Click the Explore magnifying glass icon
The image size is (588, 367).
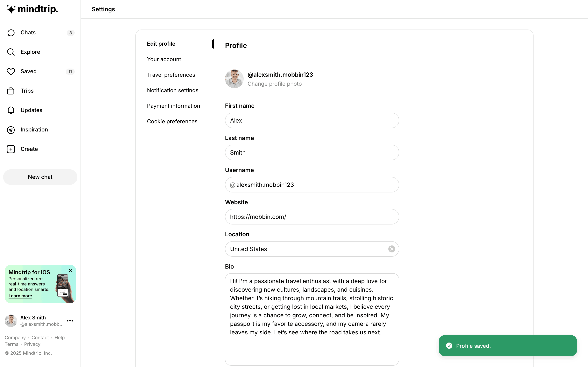11,52
